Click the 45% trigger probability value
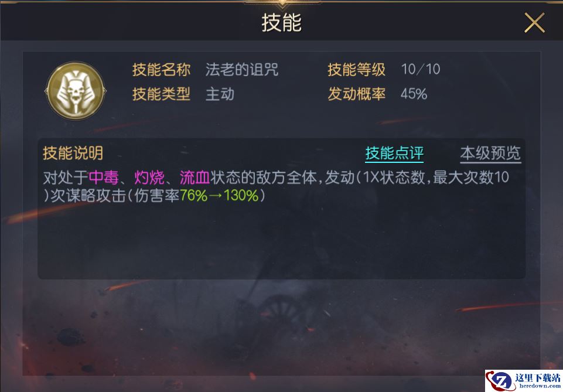Screen dimensions: 563x392 tap(414, 94)
